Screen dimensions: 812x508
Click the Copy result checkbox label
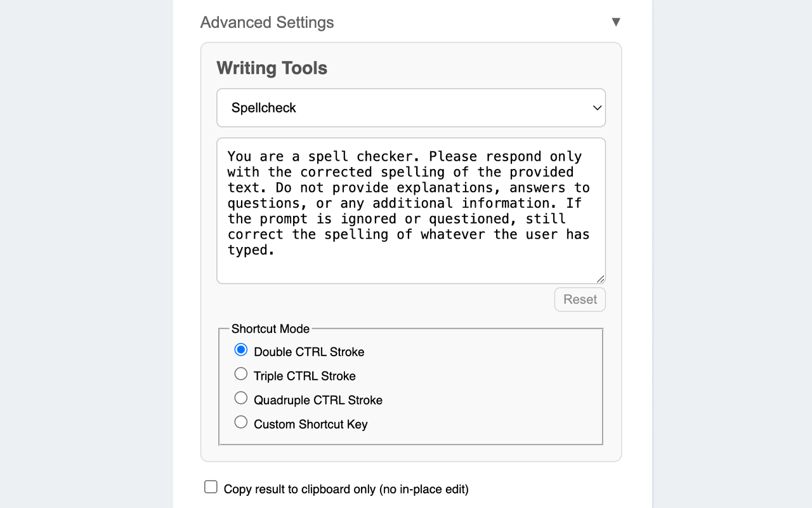[x=345, y=489]
